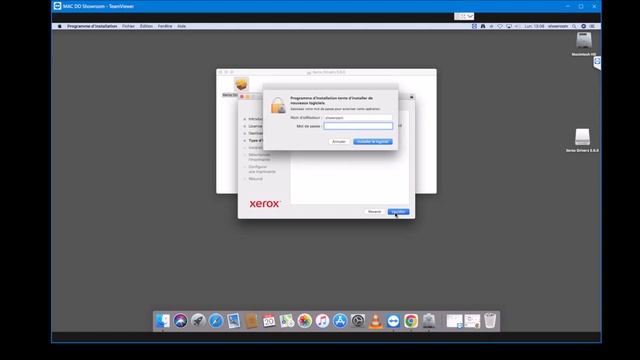Image resolution: width=640 pixels, height=360 pixels.
Task: Open Photos colorful flower icon in dock
Action: click(x=304, y=321)
